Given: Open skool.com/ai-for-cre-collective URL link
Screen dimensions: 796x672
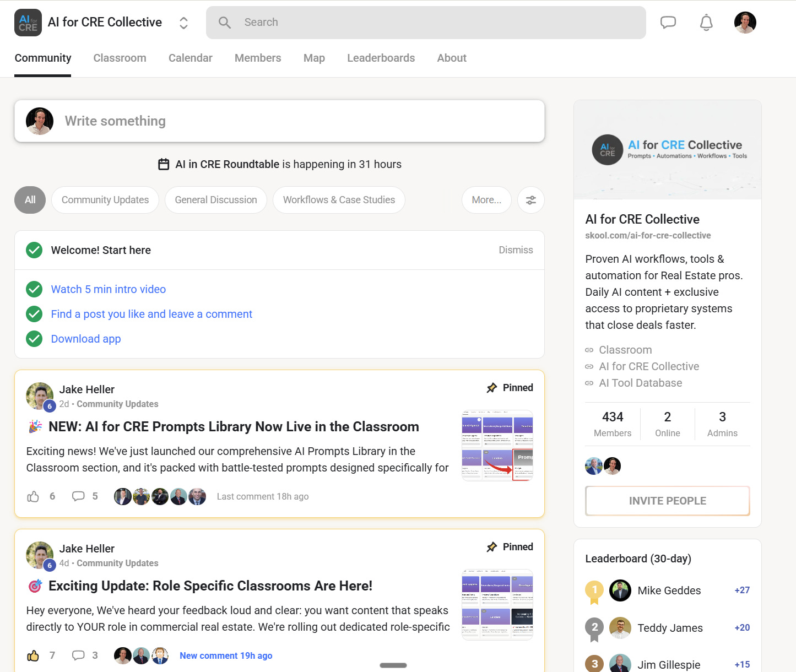Looking at the screenshot, I should [x=648, y=235].
